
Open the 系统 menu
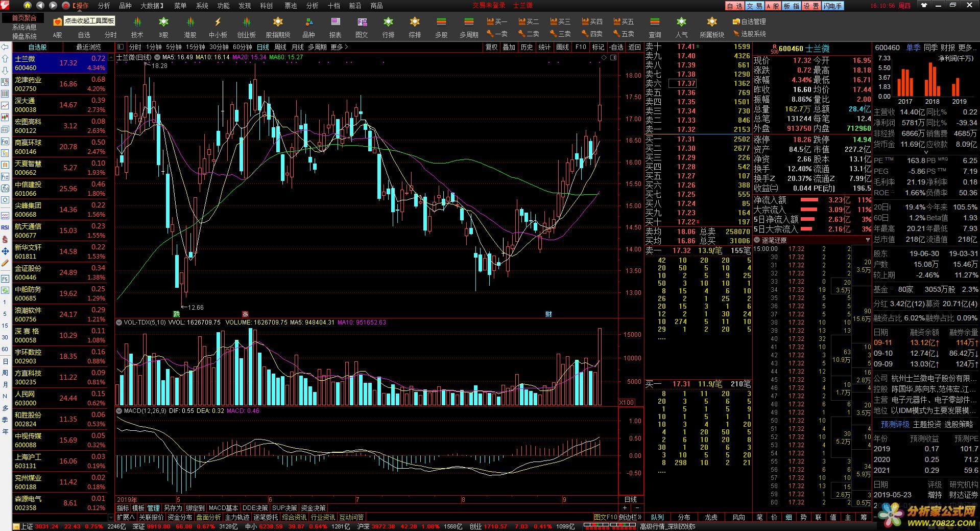[202, 6]
